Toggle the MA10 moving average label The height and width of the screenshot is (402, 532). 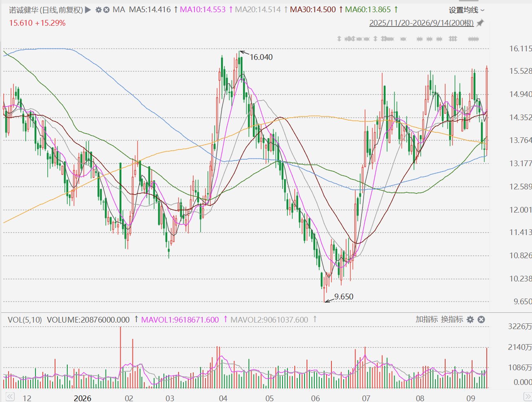(203, 9)
